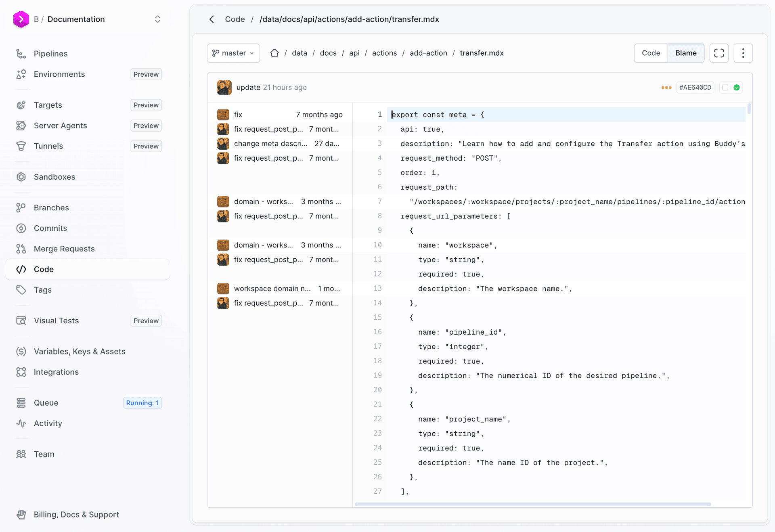The image size is (775, 532).
Task: Open Server Agents icon in sidebar
Action: tap(21, 126)
